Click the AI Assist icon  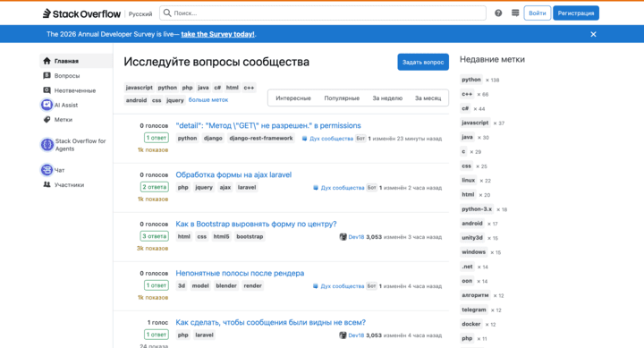[x=47, y=105]
